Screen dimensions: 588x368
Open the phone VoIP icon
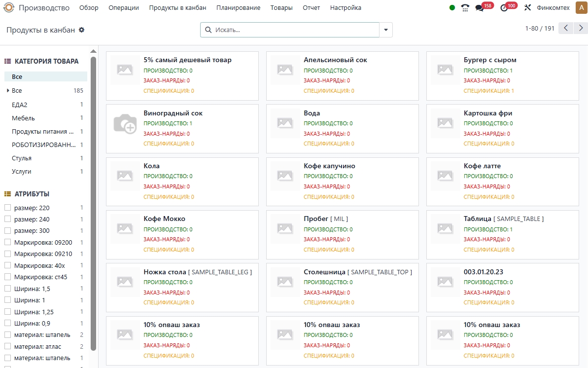465,8
